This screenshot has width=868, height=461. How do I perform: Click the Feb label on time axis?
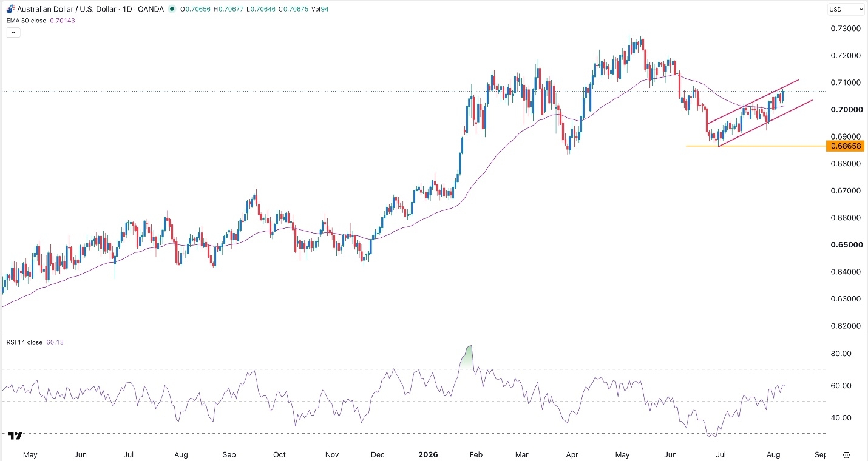coord(476,454)
